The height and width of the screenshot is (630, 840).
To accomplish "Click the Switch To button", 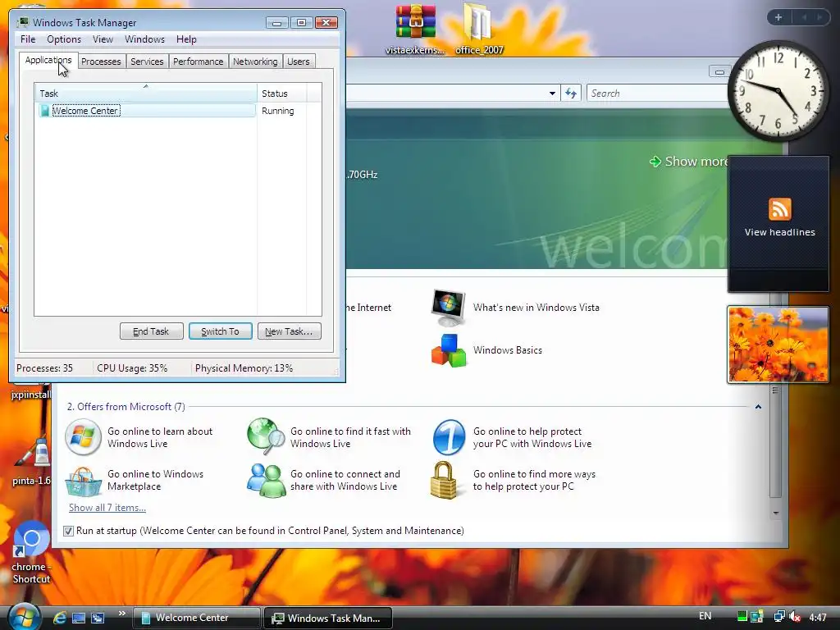I will click(220, 331).
